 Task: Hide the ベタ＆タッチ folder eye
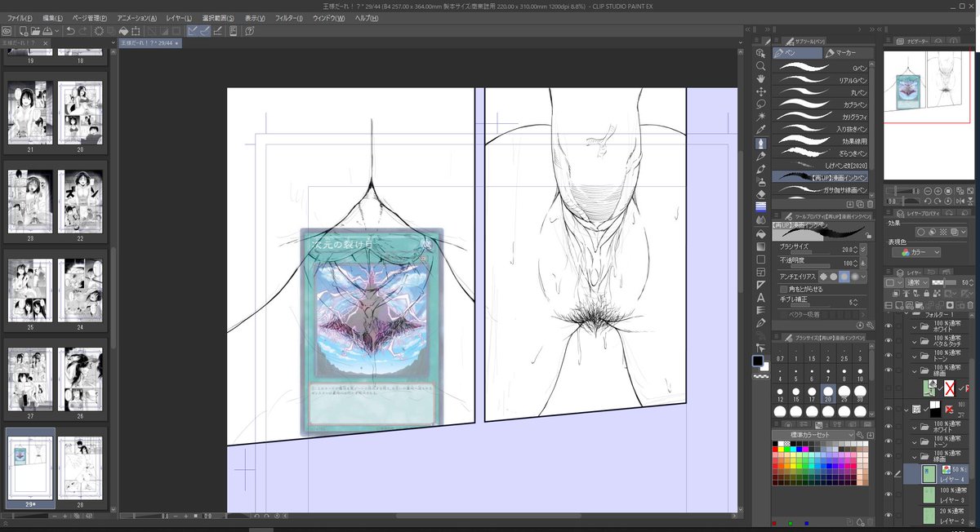[889, 341]
